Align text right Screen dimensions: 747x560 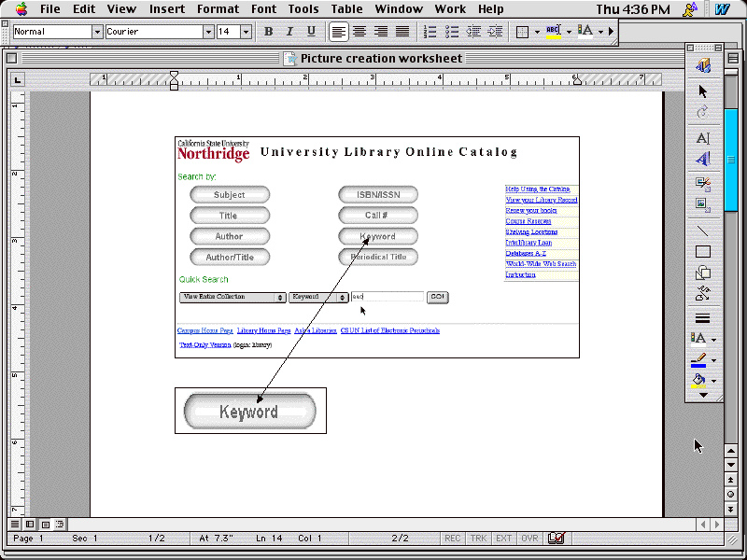coord(381,32)
